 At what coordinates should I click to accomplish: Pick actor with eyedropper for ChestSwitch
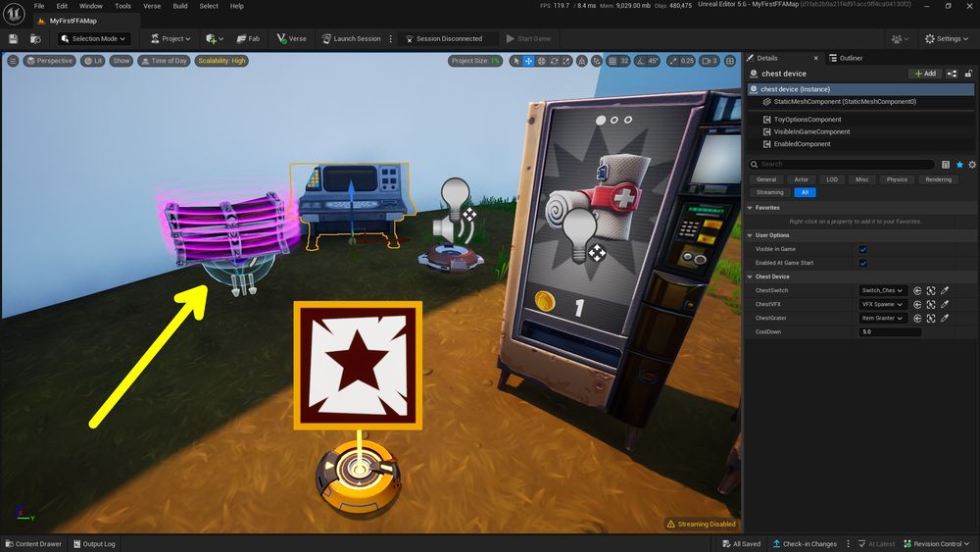tap(945, 290)
